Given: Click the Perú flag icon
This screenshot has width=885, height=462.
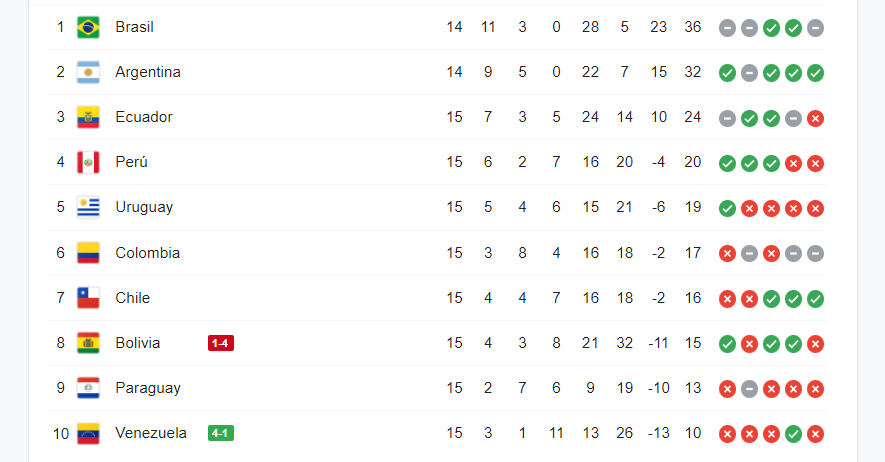Looking at the screenshot, I should click(x=88, y=162).
